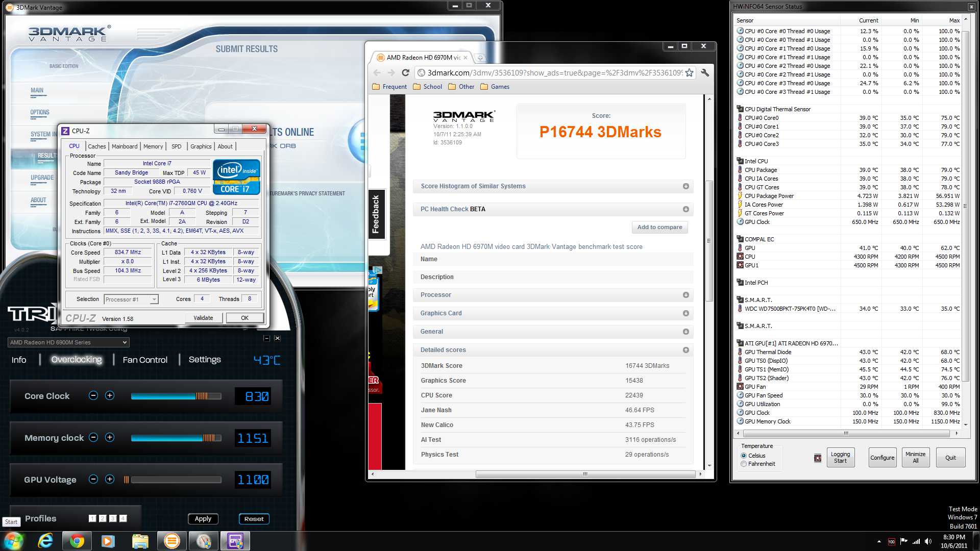The height and width of the screenshot is (551, 980).
Task: Click Configure in HWiNFO
Action: tap(882, 457)
